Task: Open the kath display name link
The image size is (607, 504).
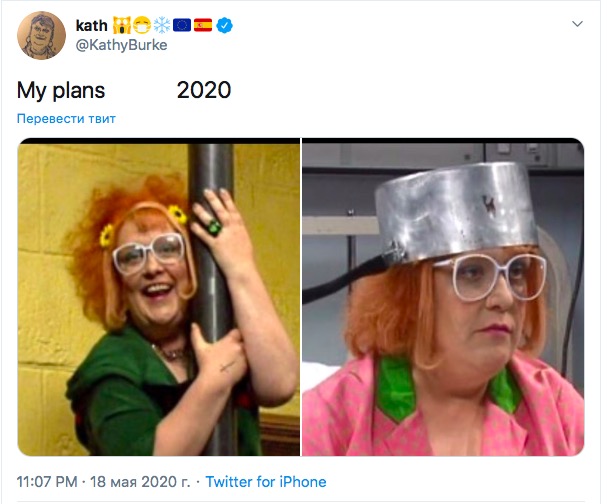Action: [90, 25]
